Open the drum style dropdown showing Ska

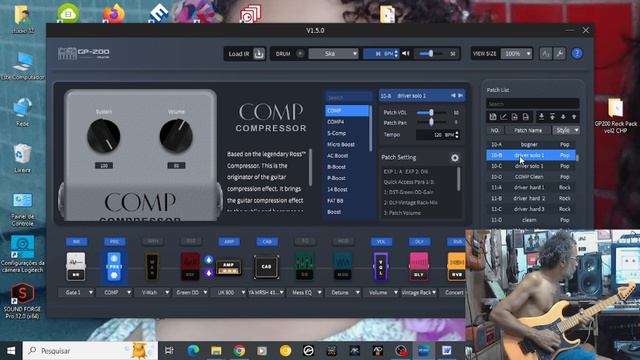point(333,53)
